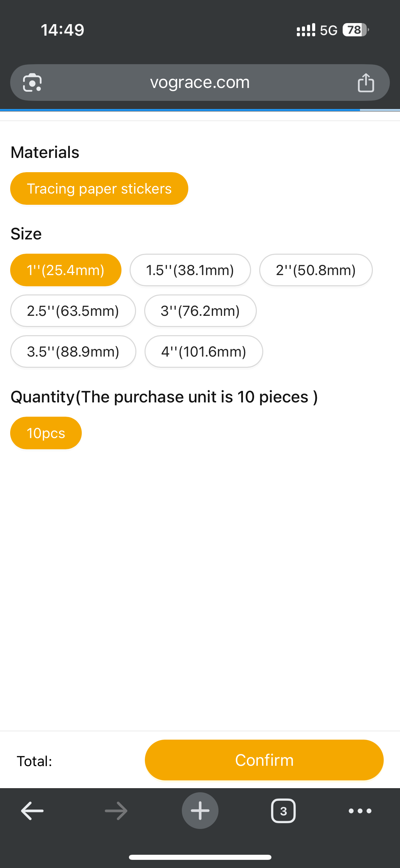
Task: Open a new tab with plus icon
Action: click(x=200, y=811)
